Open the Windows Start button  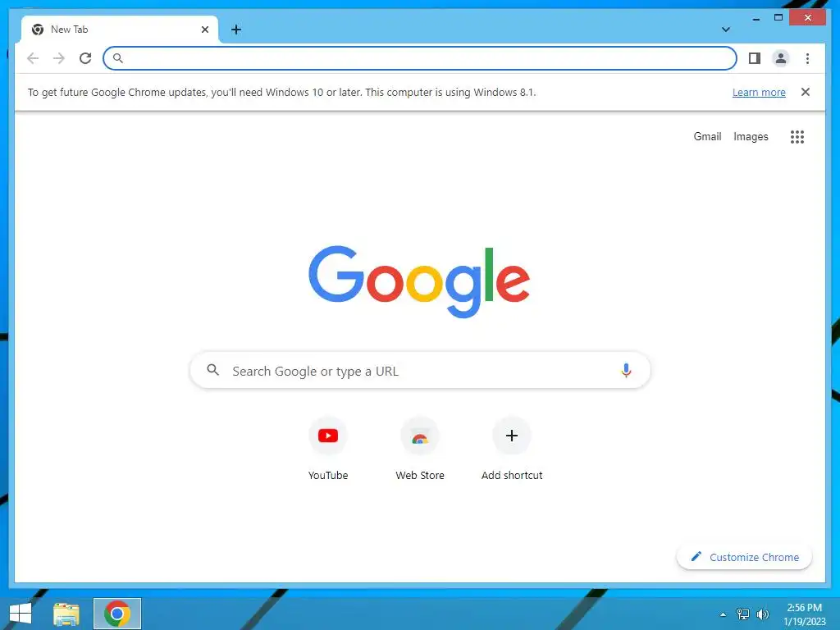coord(21,614)
